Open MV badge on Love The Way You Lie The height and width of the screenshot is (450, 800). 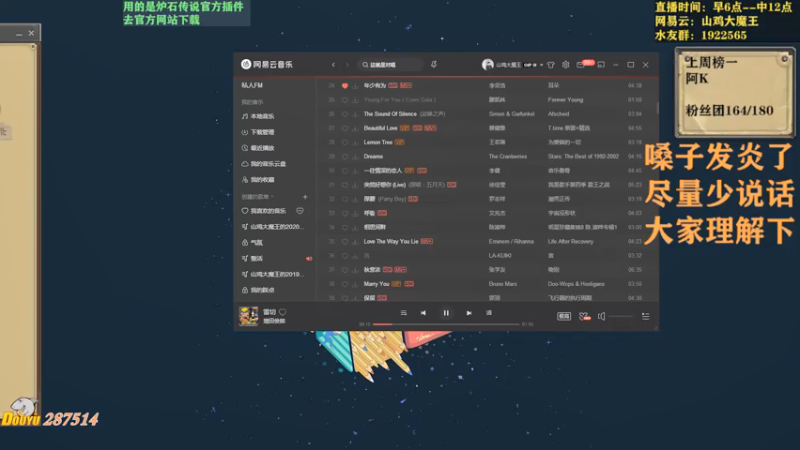427,241
